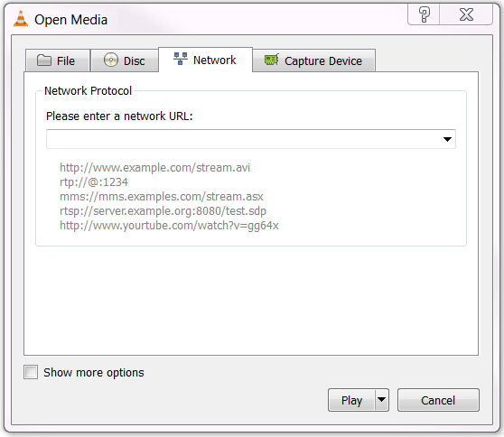Image resolution: width=504 pixels, height=437 pixels.
Task: Click the Play button
Action: point(351,400)
